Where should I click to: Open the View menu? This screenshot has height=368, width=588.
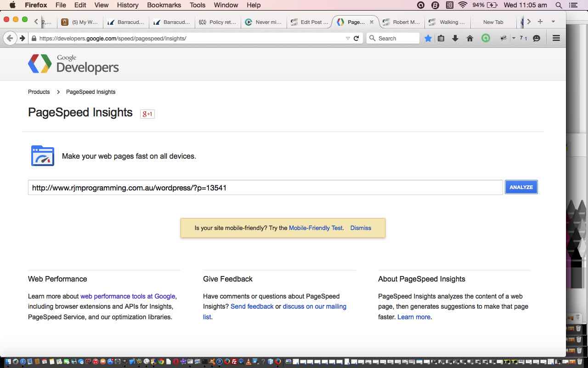[101, 5]
